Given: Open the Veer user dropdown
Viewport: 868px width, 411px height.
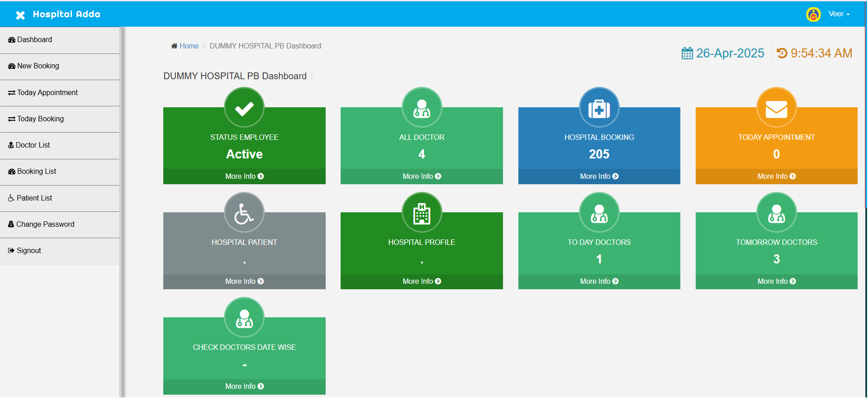Looking at the screenshot, I should 839,14.
